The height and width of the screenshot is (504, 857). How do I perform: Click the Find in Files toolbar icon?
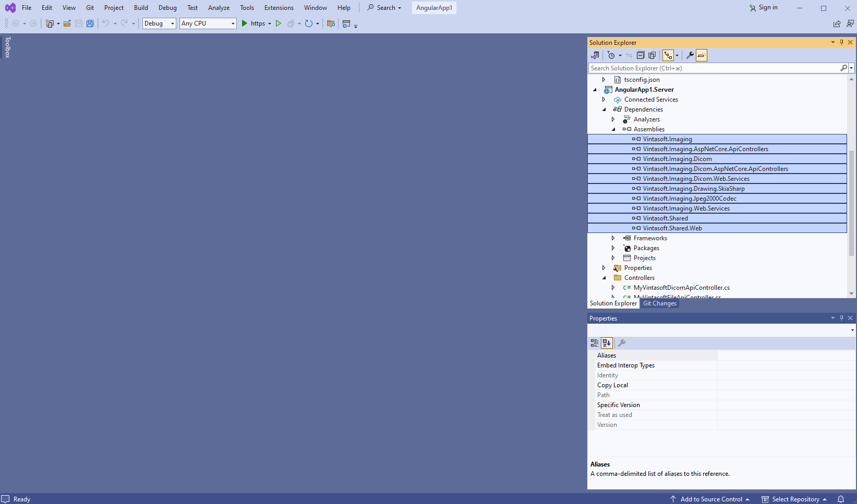[x=331, y=23]
